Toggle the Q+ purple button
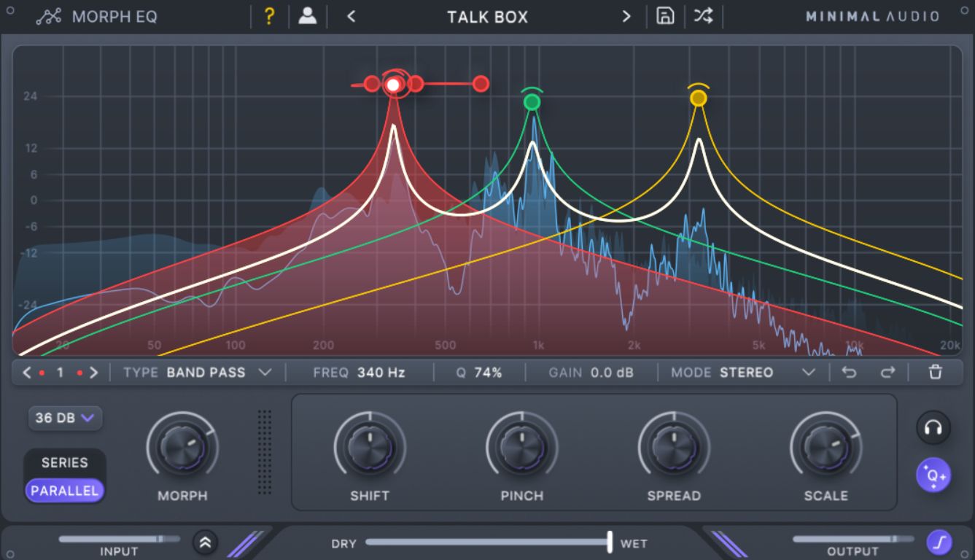This screenshot has width=975, height=560. [933, 475]
